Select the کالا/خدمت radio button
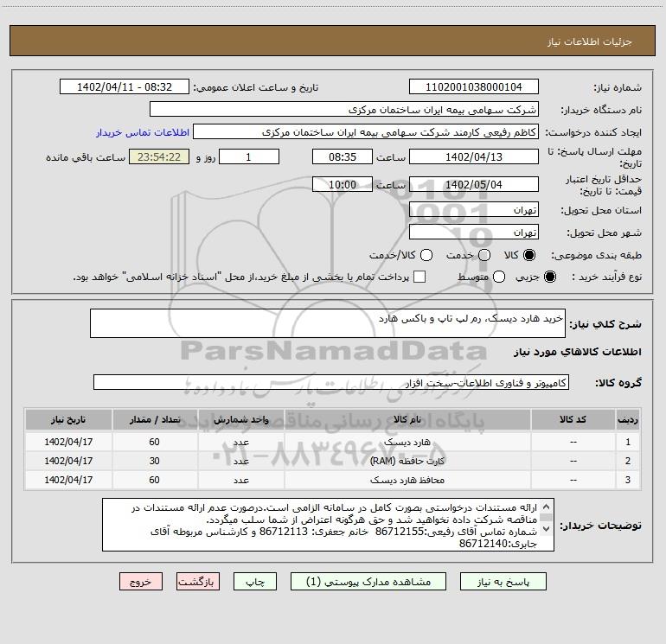666x644 pixels. pos(426,255)
